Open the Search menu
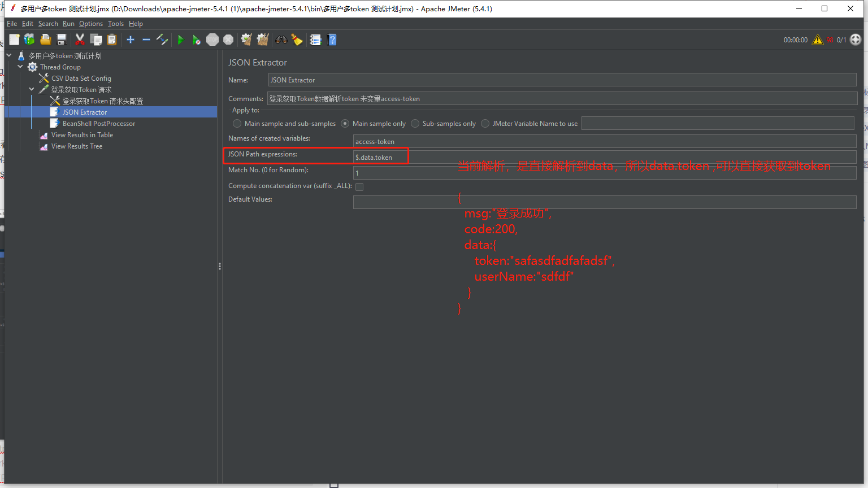This screenshot has width=868, height=488. (x=48, y=24)
